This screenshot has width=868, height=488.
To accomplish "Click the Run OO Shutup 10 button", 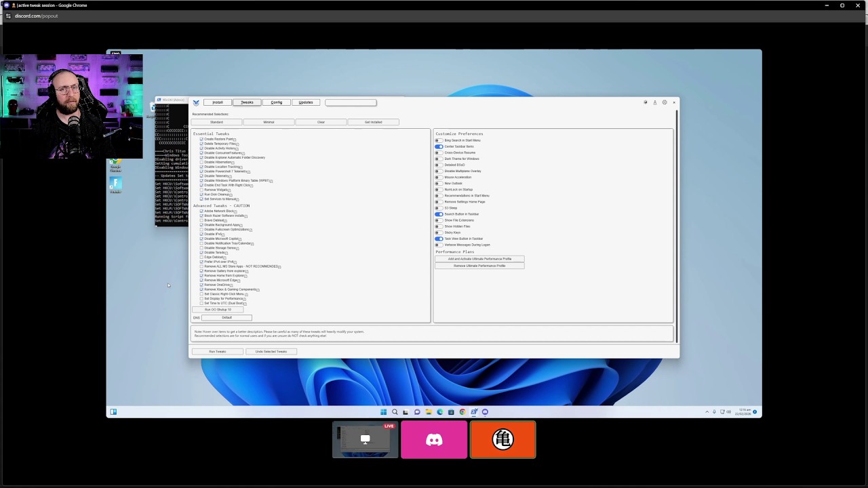I will point(218,310).
